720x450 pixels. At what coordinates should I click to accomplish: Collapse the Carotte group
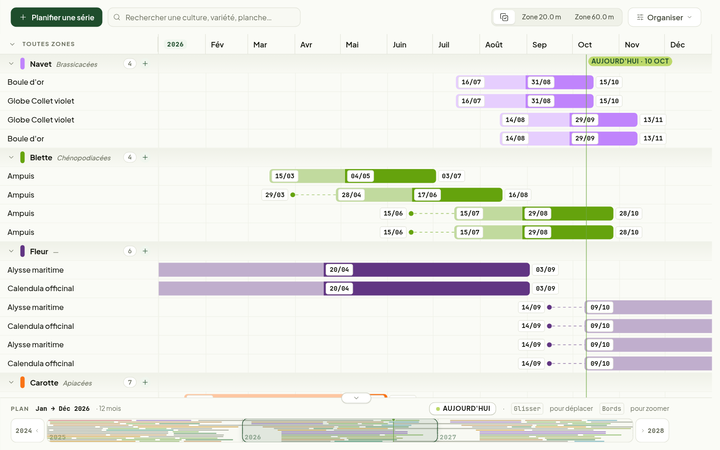11,382
